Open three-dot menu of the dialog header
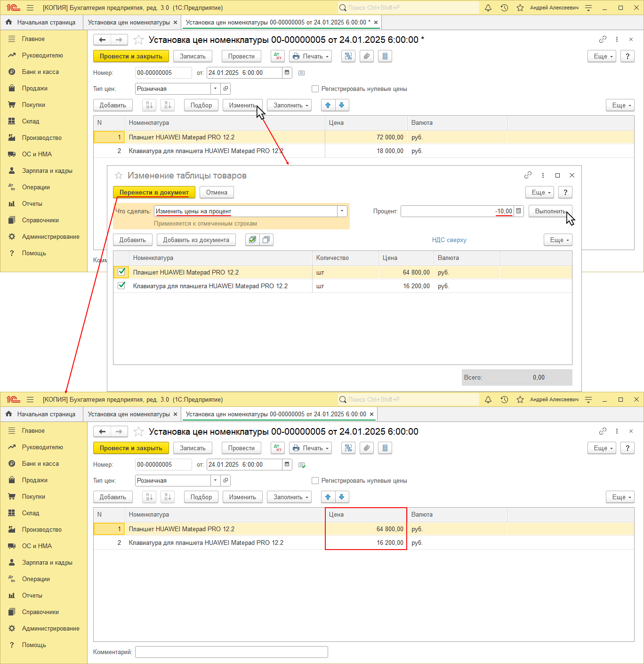Screen dimensions: 644x664 [x=543, y=175]
